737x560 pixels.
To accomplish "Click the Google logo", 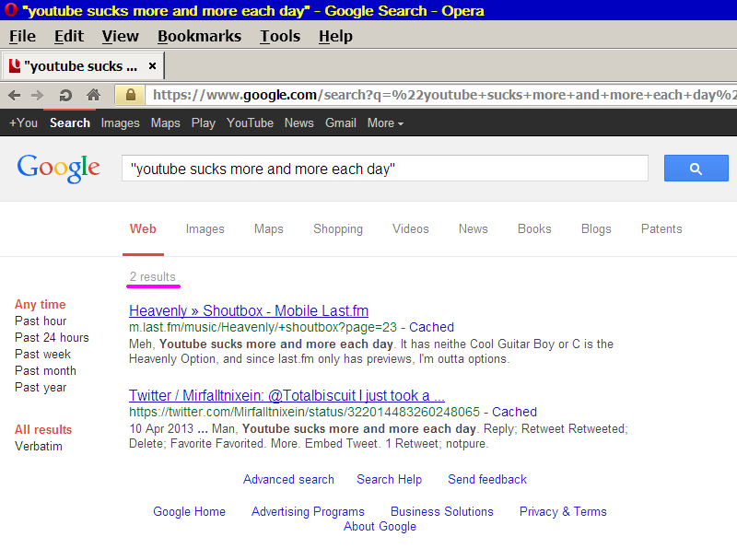I will pyautogui.click(x=58, y=169).
